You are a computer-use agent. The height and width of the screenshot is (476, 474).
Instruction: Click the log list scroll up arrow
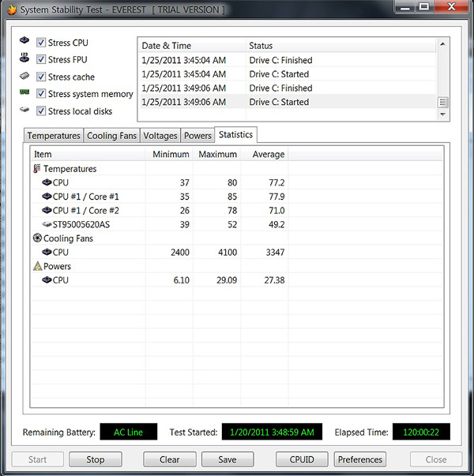[442, 44]
